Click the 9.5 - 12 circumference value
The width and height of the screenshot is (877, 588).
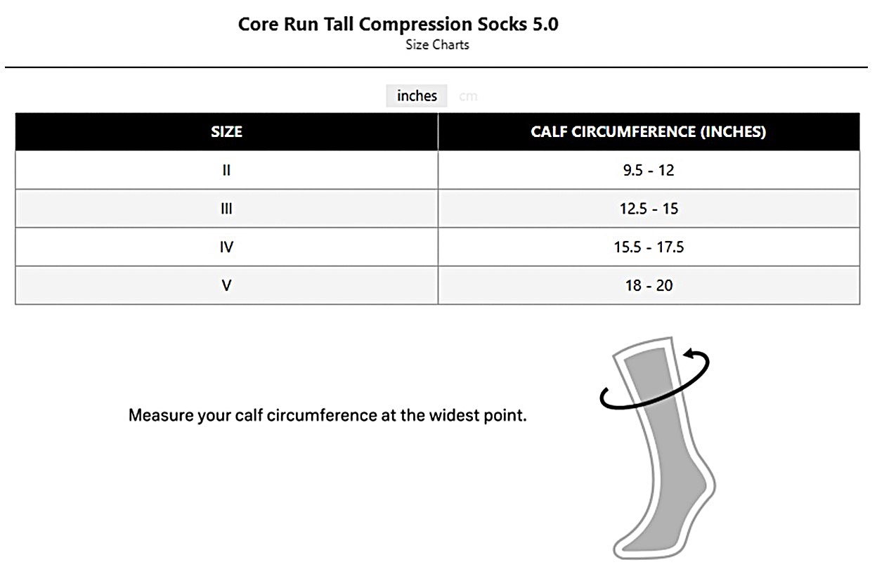[648, 171]
